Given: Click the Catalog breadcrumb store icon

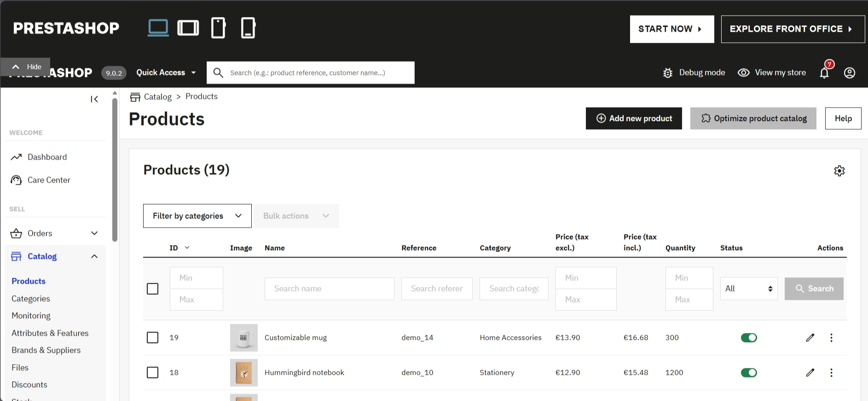Looking at the screenshot, I should tap(135, 97).
